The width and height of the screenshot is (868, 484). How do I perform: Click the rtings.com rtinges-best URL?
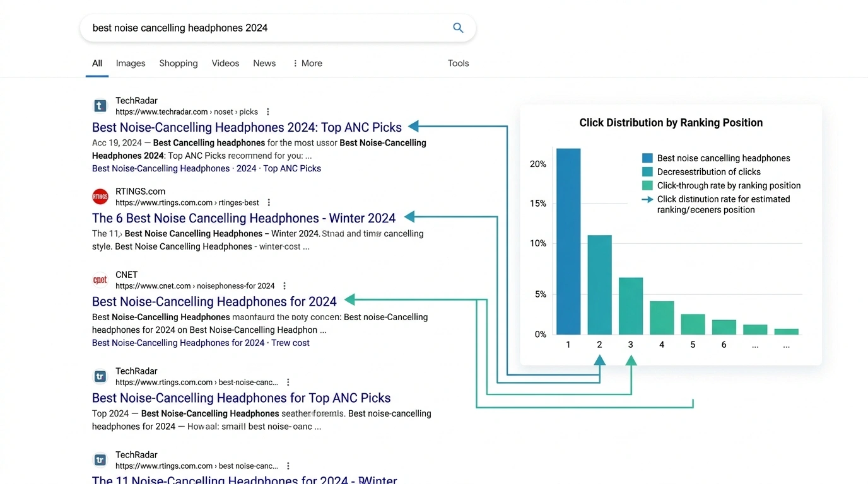click(187, 202)
